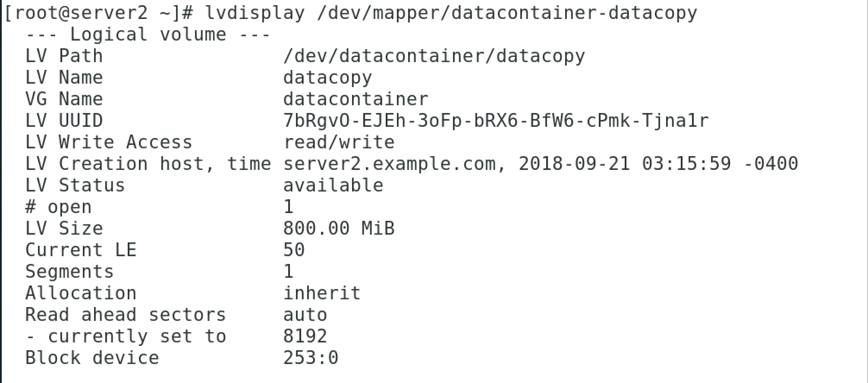Image resolution: width=868 pixels, height=383 pixels.
Task: Click the Current LE value 50
Action: pyautogui.click(x=294, y=250)
